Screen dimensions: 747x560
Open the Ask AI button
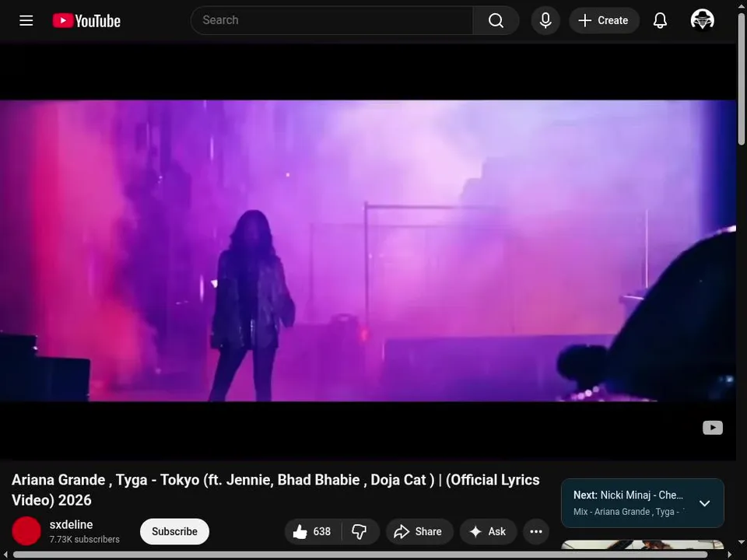coord(488,531)
